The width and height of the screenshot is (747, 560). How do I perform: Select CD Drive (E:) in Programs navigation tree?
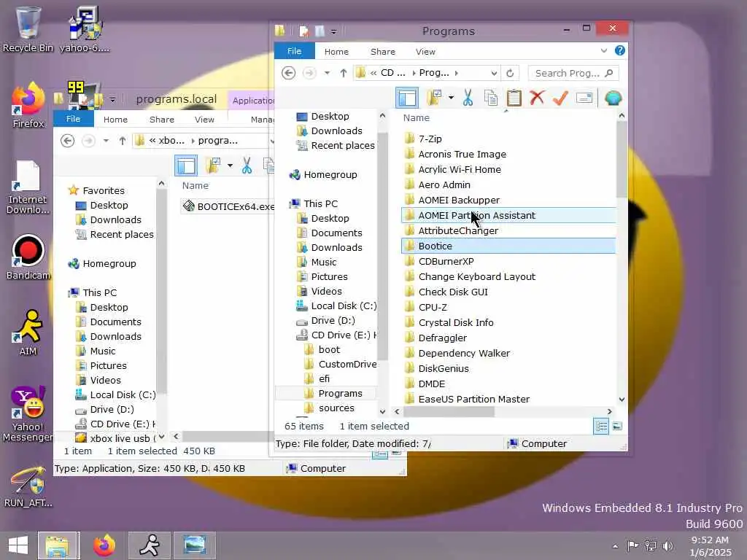[336, 335]
